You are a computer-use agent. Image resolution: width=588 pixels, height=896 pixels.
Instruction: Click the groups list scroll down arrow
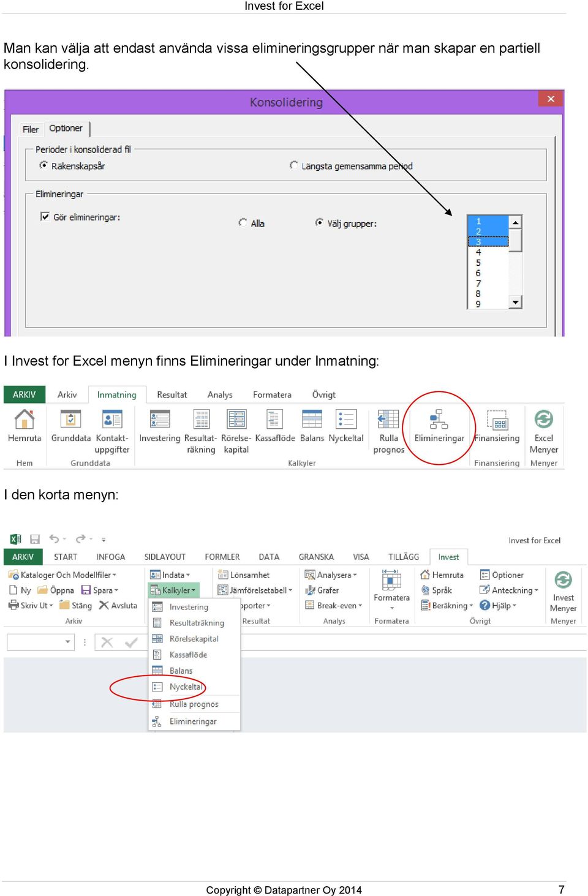tap(516, 303)
